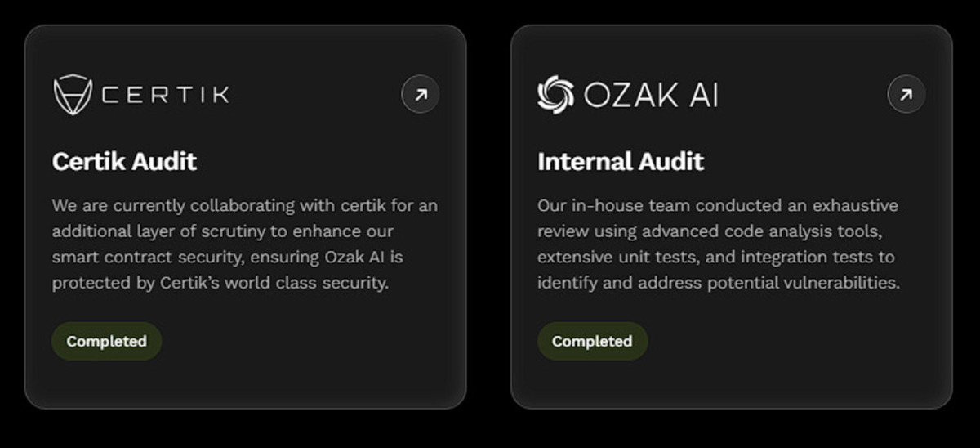Select the Certik Audit description paragraph
The height and width of the screenshot is (448, 980).
245,244
